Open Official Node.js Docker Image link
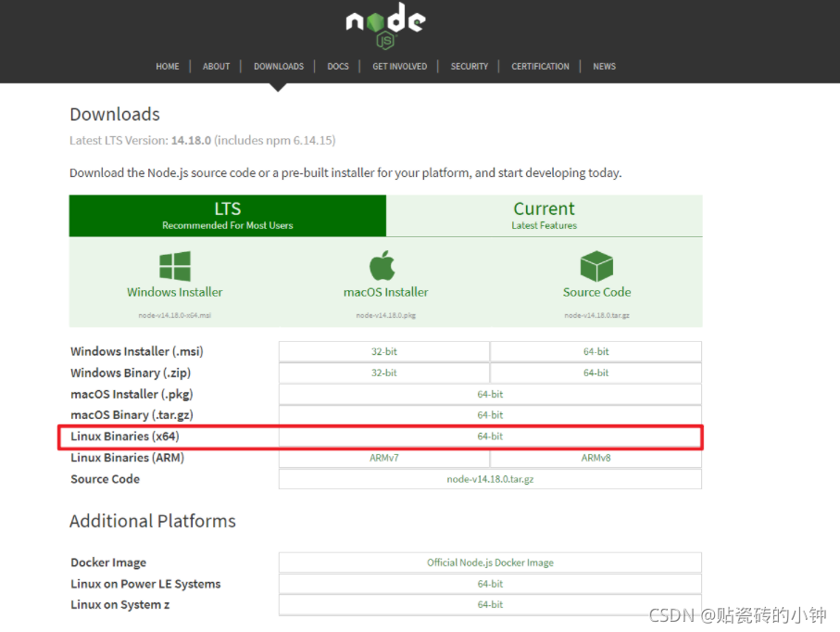 click(490, 562)
